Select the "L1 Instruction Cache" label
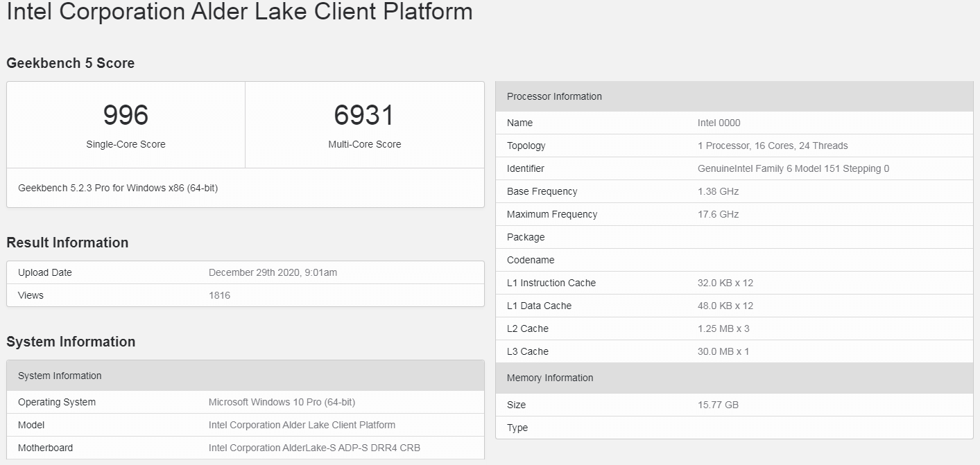The width and height of the screenshot is (980, 465). (x=551, y=283)
